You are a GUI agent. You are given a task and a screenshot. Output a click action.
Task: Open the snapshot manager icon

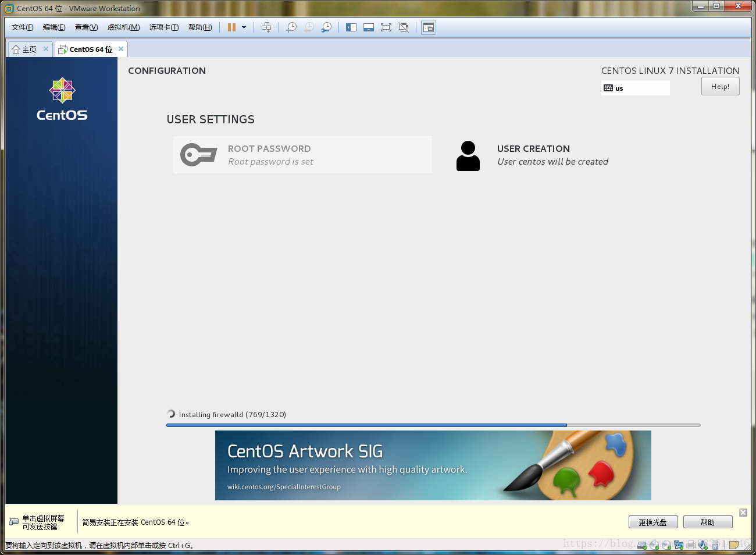[x=326, y=27]
